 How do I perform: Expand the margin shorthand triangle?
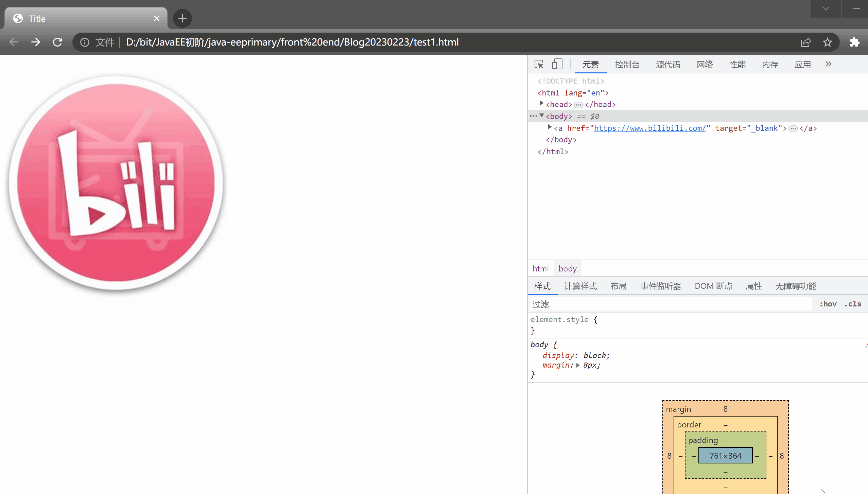click(x=578, y=365)
